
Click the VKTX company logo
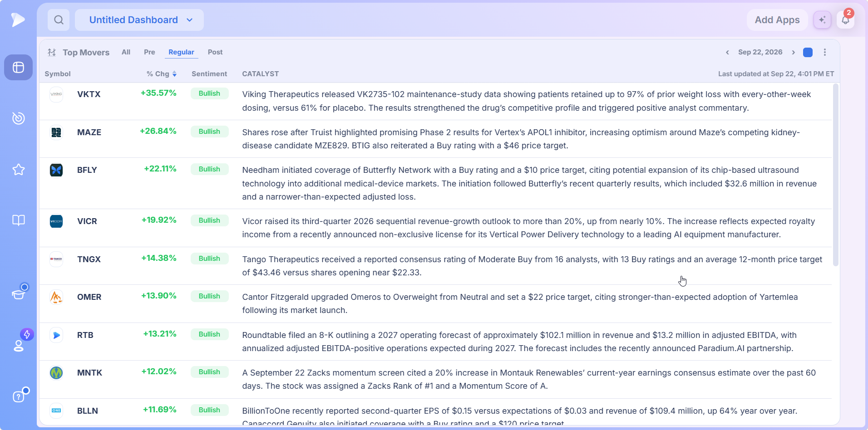coord(56,94)
